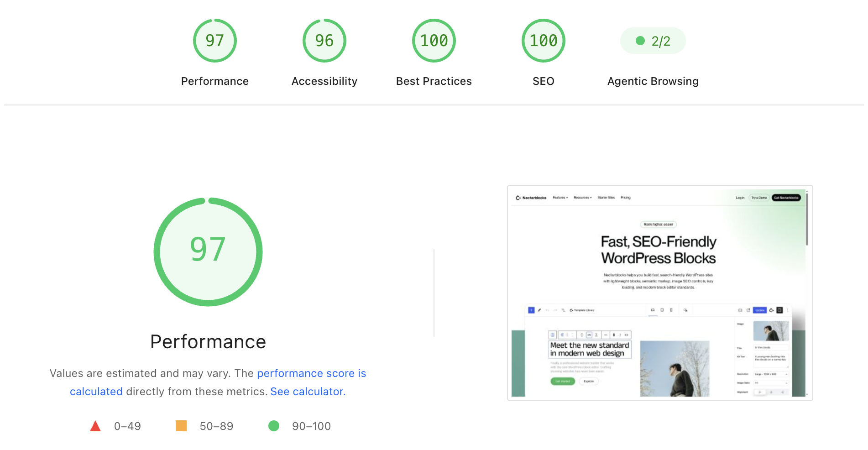Jump to the Performance 97 score gauge at top
This screenshot has width=868, height=450.
[214, 41]
